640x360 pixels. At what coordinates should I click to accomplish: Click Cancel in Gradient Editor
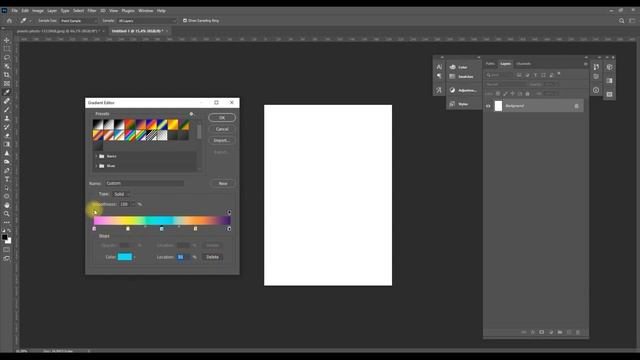tap(222, 129)
